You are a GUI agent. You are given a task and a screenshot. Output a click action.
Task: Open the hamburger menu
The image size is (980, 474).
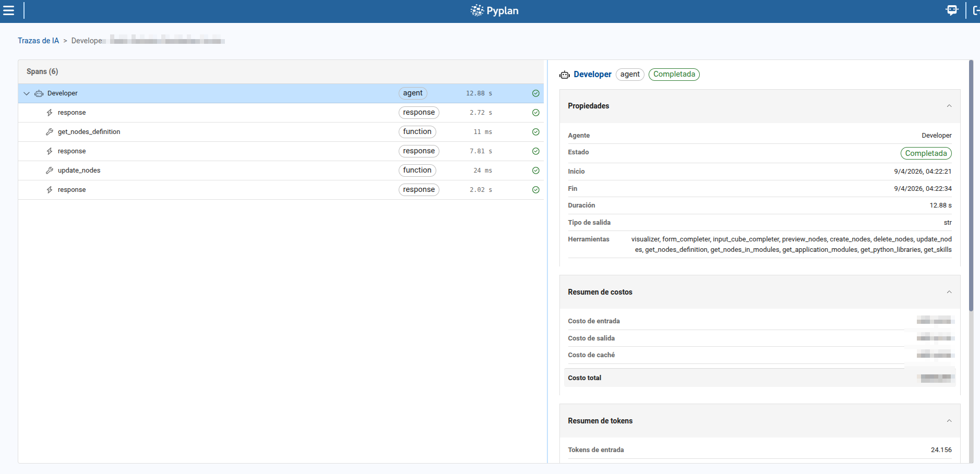[x=9, y=10]
